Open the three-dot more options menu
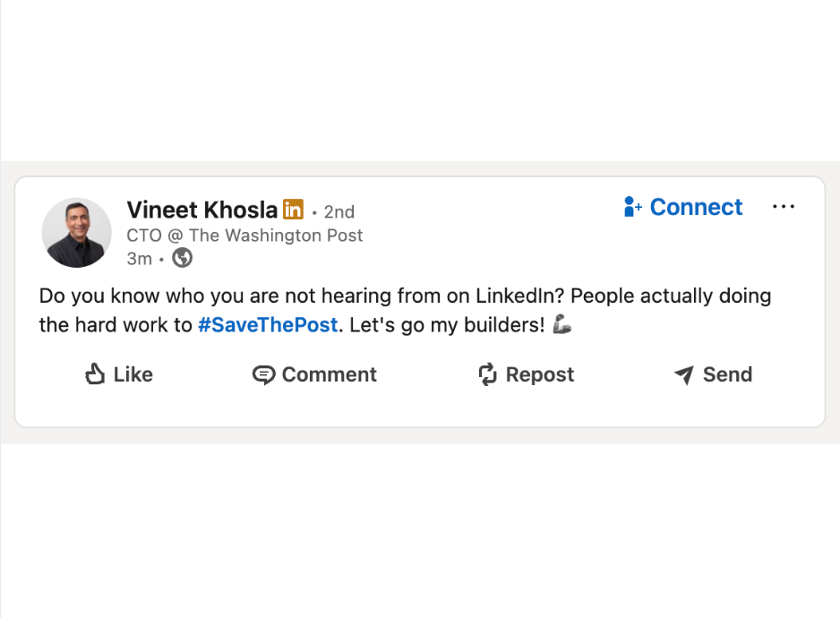Image resolution: width=840 pixels, height=618 pixels. click(x=784, y=208)
